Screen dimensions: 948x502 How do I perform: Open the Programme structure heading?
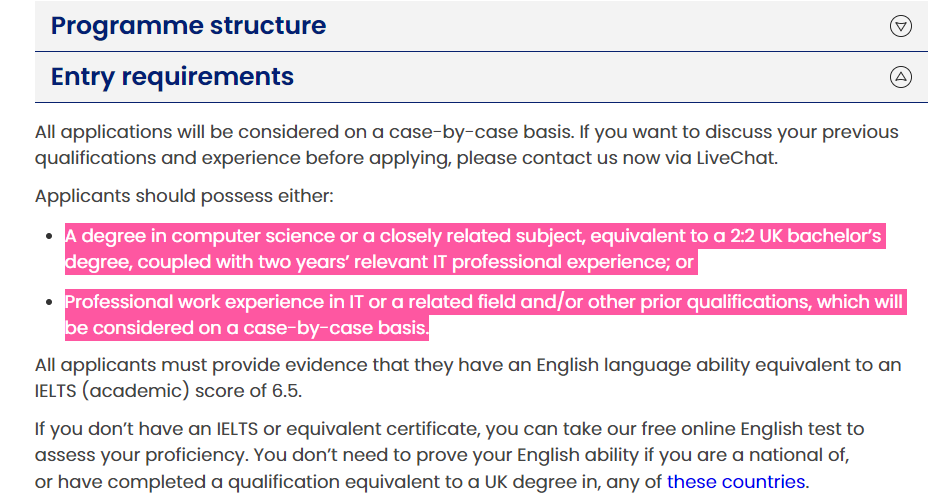(x=188, y=25)
